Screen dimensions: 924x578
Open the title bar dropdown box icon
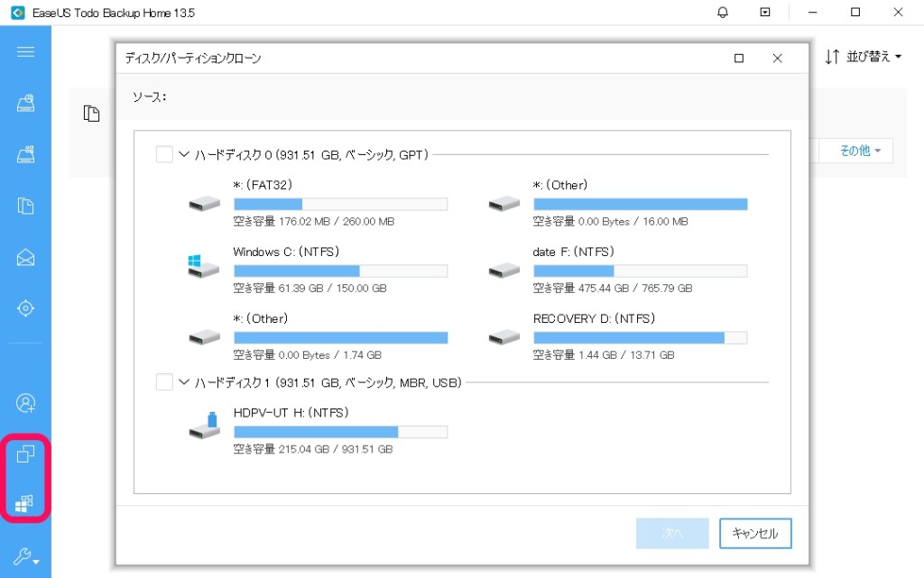click(x=765, y=13)
